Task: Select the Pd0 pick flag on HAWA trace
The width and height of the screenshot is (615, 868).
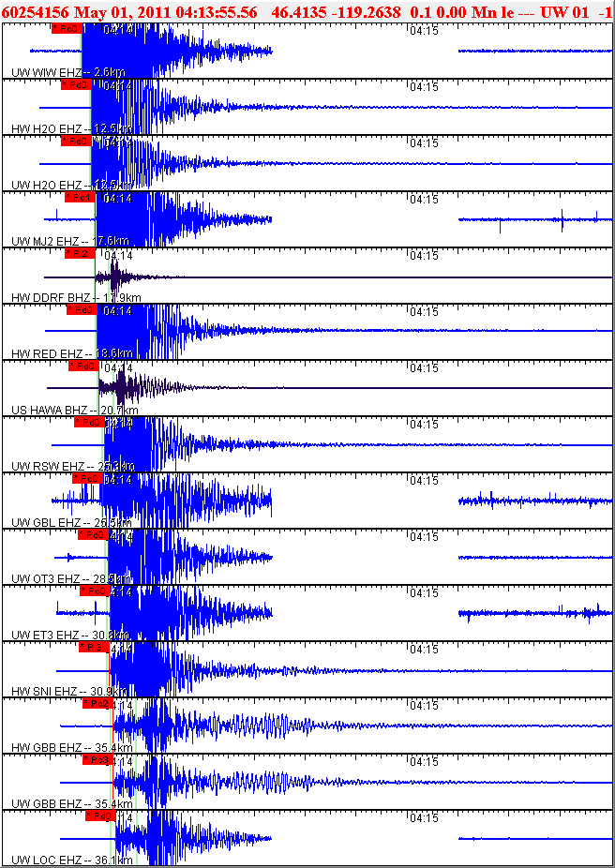Action: [x=83, y=366]
